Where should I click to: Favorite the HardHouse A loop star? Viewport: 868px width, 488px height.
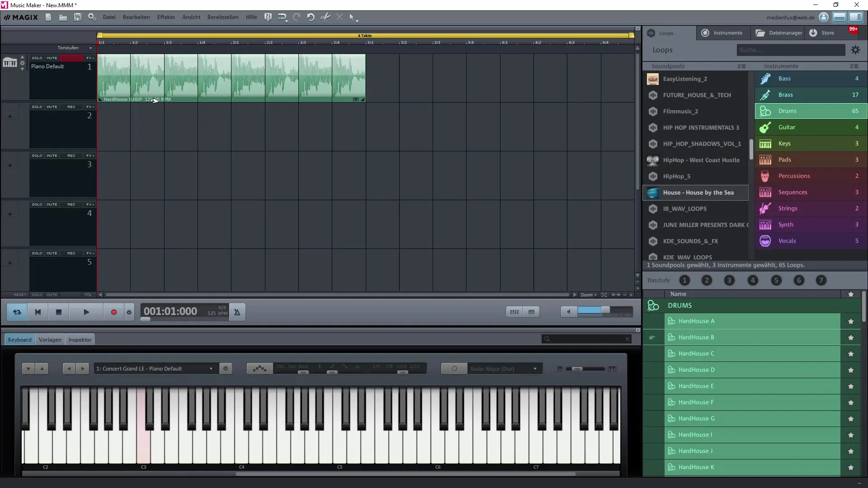pos(851,321)
